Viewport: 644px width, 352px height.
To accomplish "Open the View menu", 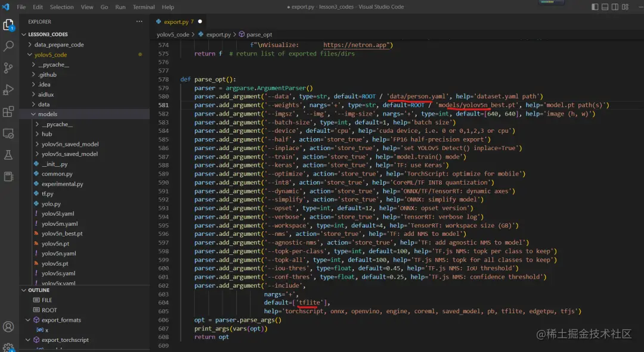I will pyautogui.click(x=86, y=7).
